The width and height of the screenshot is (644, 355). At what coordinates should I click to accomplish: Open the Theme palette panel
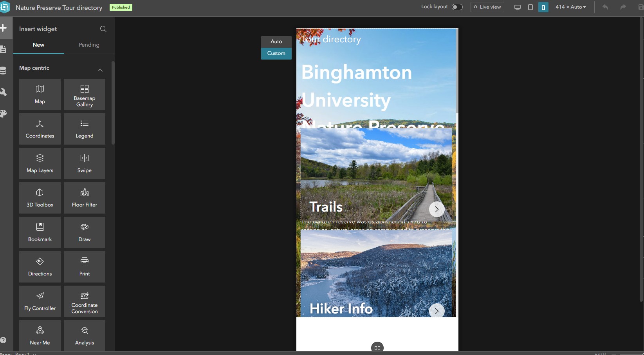tap(4, 114)
